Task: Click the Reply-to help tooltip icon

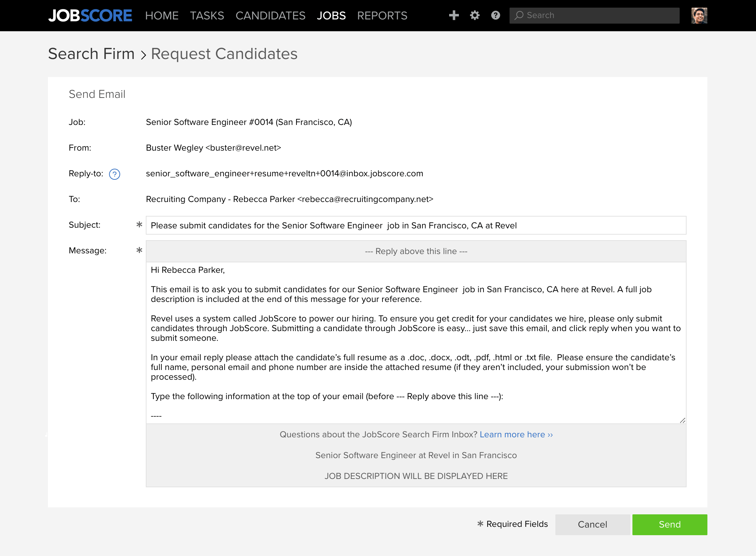Action: coord(114,174)
